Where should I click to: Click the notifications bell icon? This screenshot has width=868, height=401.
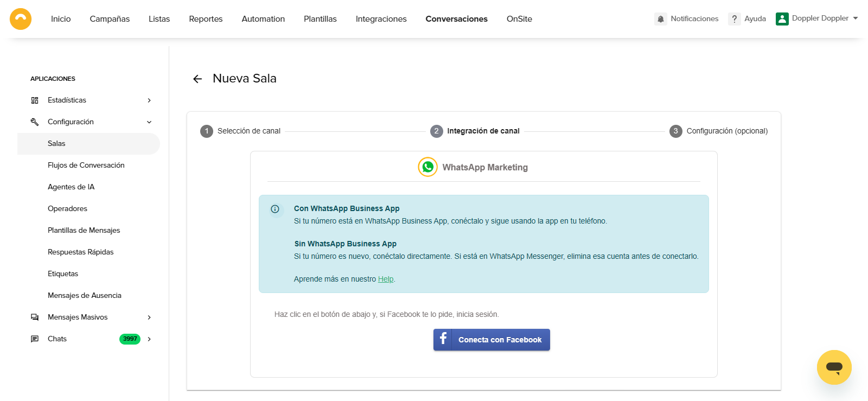click(661, 19)
